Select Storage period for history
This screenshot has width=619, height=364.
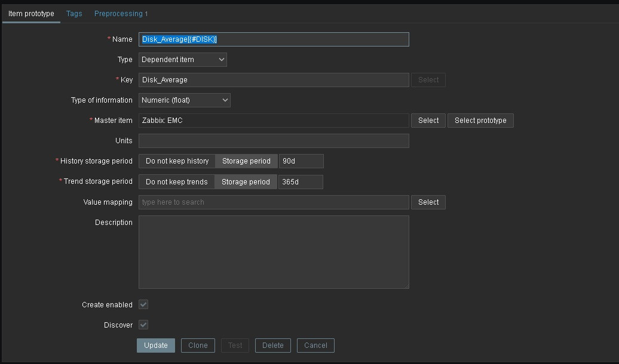tap(246, 161)
